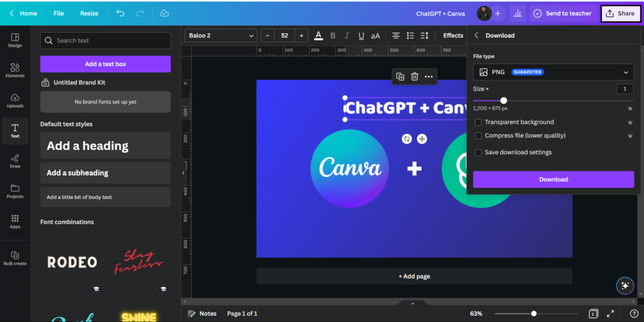Adjust the zoom slider handle
The width and height of the screenshot is (644, 322).
534,314
